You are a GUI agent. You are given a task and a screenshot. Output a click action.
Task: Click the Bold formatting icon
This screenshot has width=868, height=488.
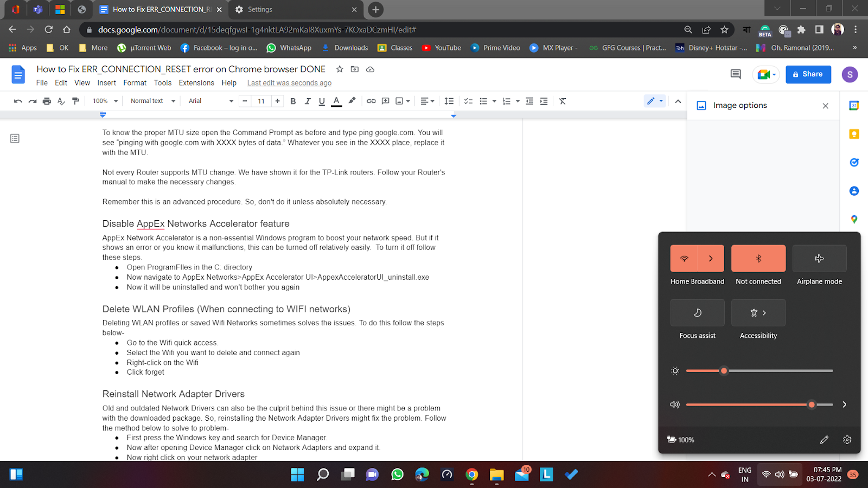pos(293,101)
